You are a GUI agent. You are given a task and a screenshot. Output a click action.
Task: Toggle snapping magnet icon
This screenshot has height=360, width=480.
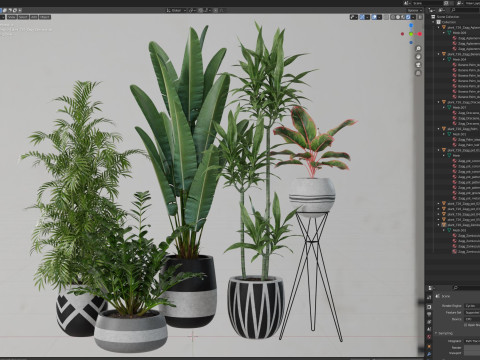(x=201, y=10)
